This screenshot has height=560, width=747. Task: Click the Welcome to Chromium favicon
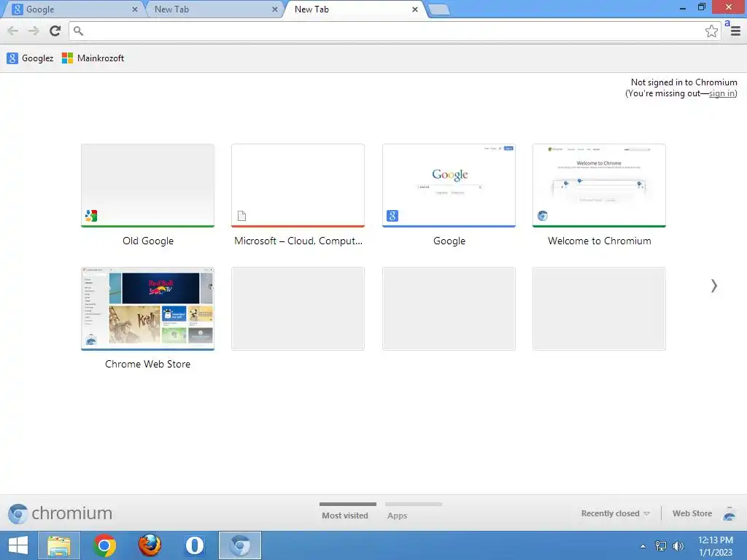click(543, 216)
